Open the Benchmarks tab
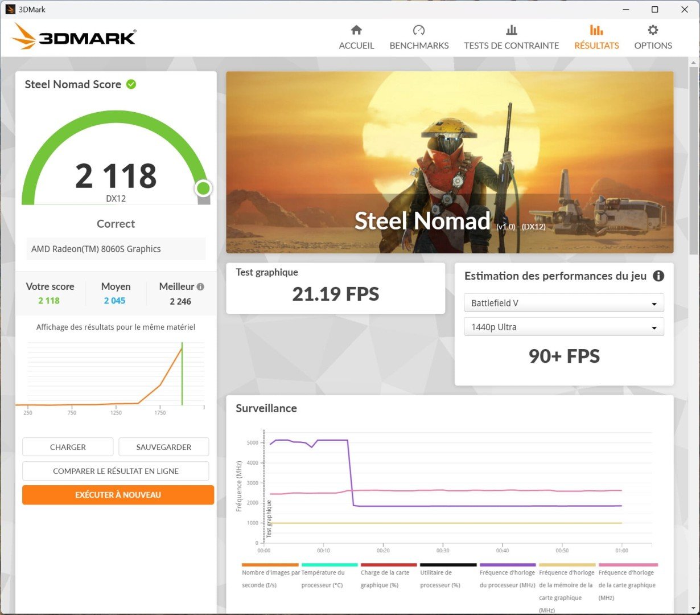This screenshot has height=615, width=700. [x=419, y=38]
